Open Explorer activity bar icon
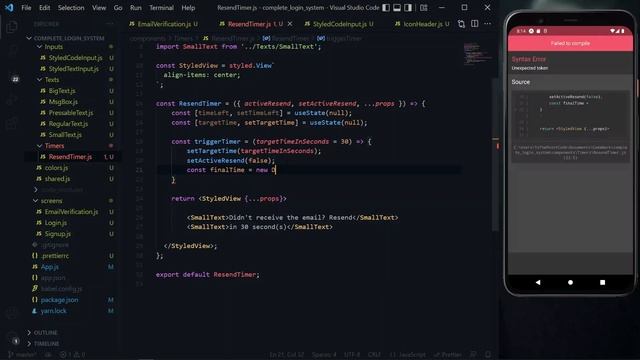 12,27
